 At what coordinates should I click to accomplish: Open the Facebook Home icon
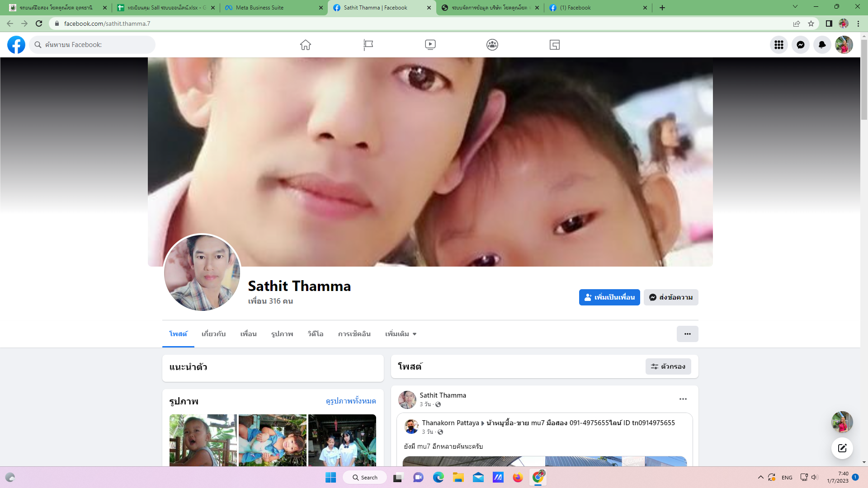[x=306, y=45]
